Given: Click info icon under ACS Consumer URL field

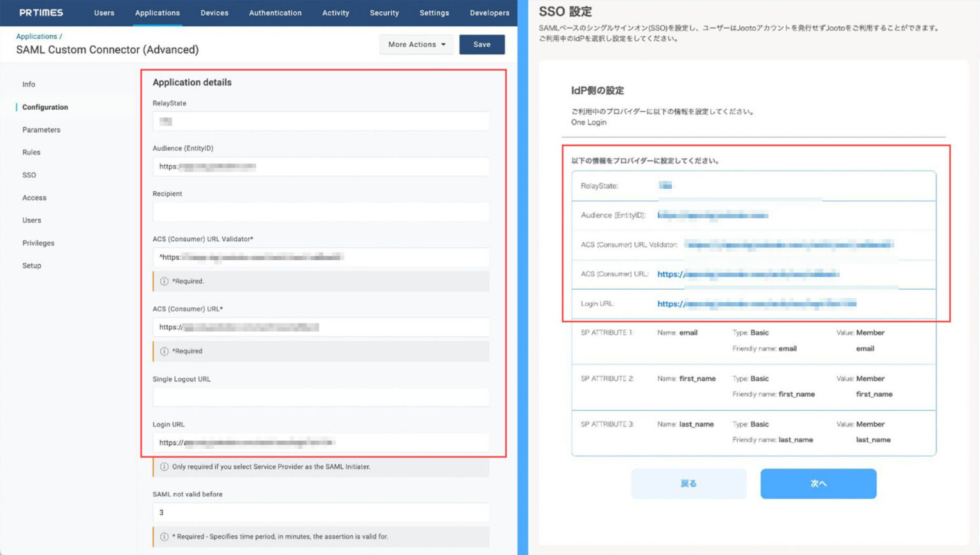Looking at the screenshot, I should pos(164,352).
